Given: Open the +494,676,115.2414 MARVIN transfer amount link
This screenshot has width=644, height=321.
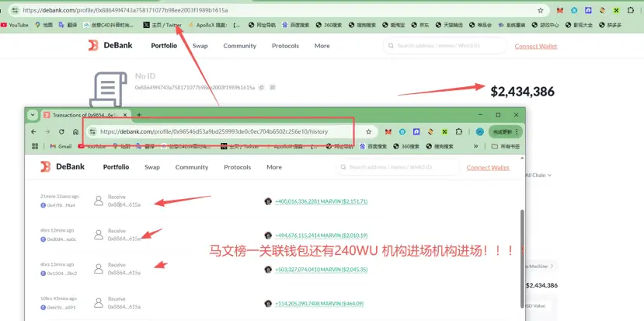Looking at the screenshot, I should click(x=321, y=236).
